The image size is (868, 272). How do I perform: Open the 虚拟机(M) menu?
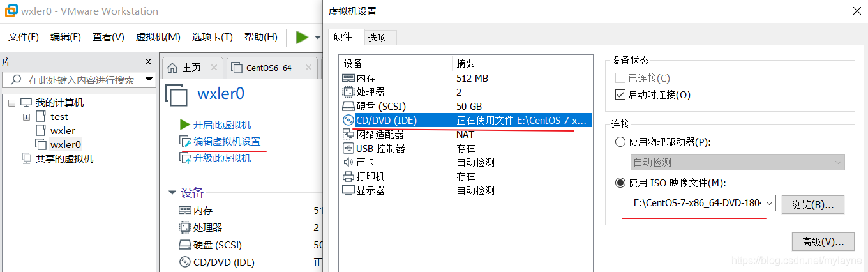tap(158, 37)
